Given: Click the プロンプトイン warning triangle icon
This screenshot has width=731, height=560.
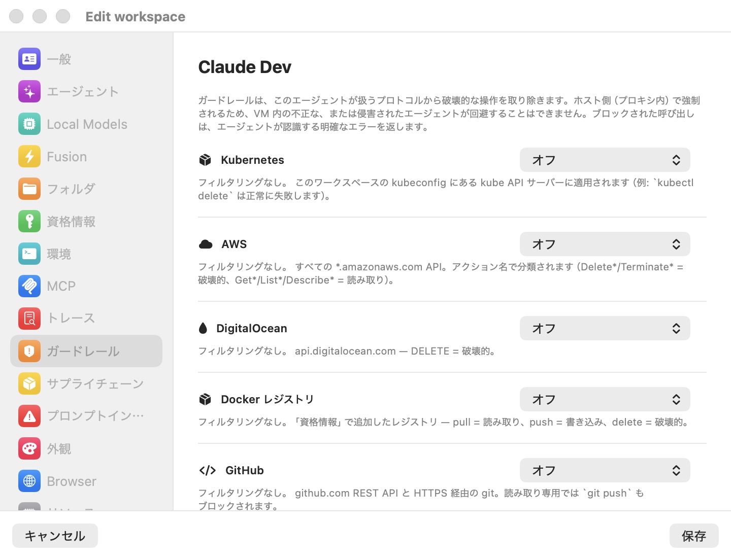Looking at the screenshot, I should coord(29,416).
